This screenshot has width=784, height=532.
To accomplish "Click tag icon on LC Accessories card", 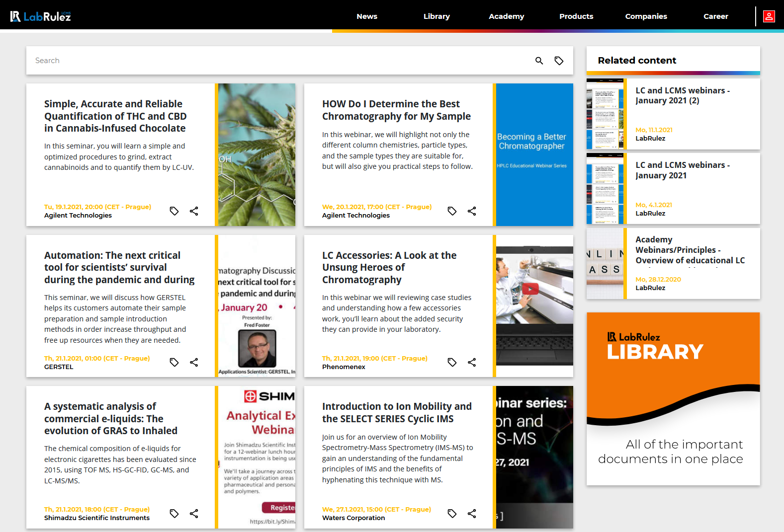I will click(452, 362).
